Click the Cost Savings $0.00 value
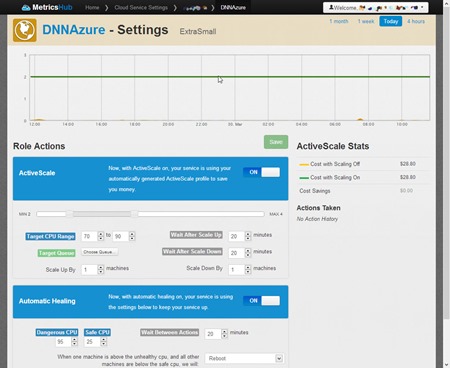 point(406,191)
